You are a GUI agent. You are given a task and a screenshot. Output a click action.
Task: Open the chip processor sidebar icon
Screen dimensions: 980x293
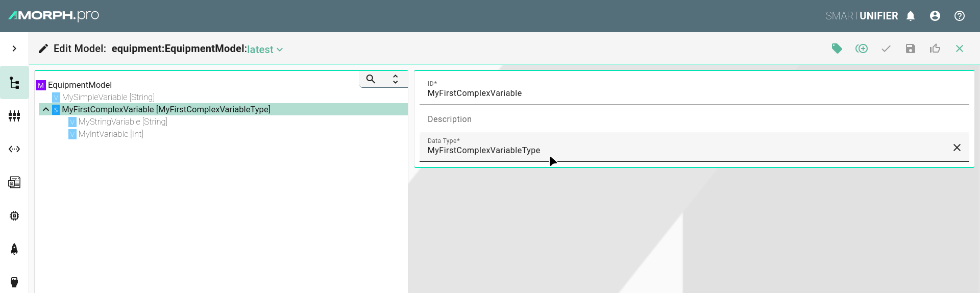[x=14, y=216]
